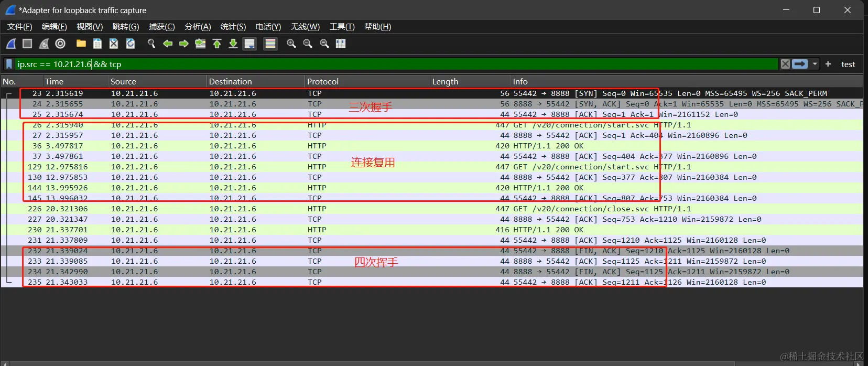Apply the saved 'test' filter button
The height and width of the screenshot is (366, 868).
point(848,64)
